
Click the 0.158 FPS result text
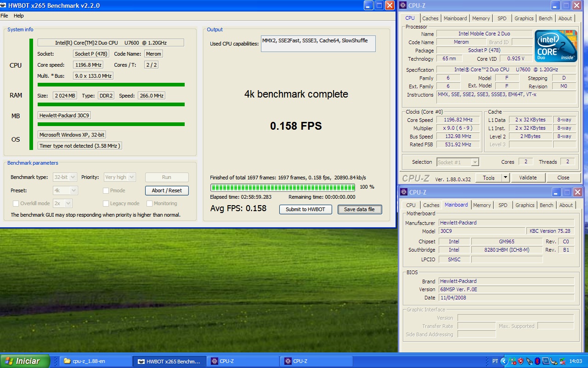click(x=296, y=126)
